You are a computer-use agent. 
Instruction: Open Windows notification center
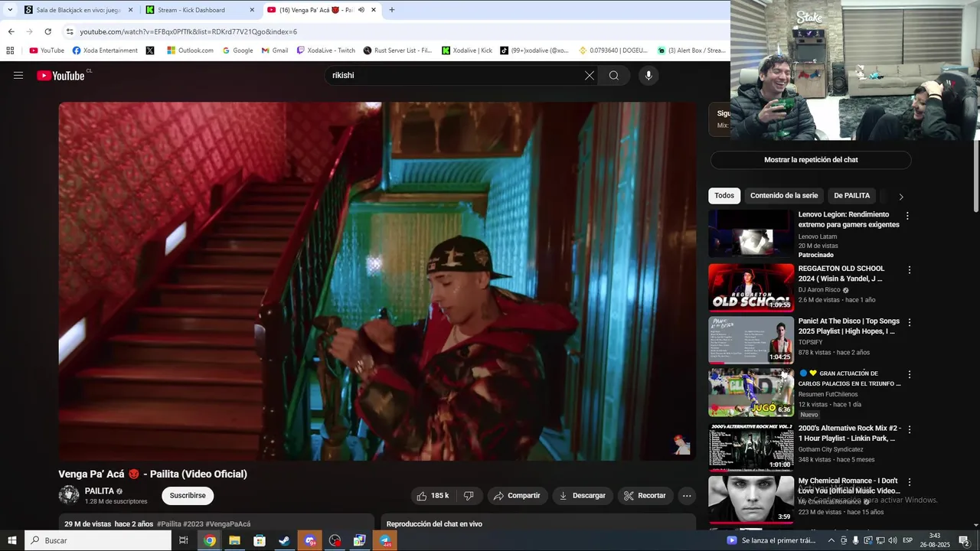coord(964,540)
